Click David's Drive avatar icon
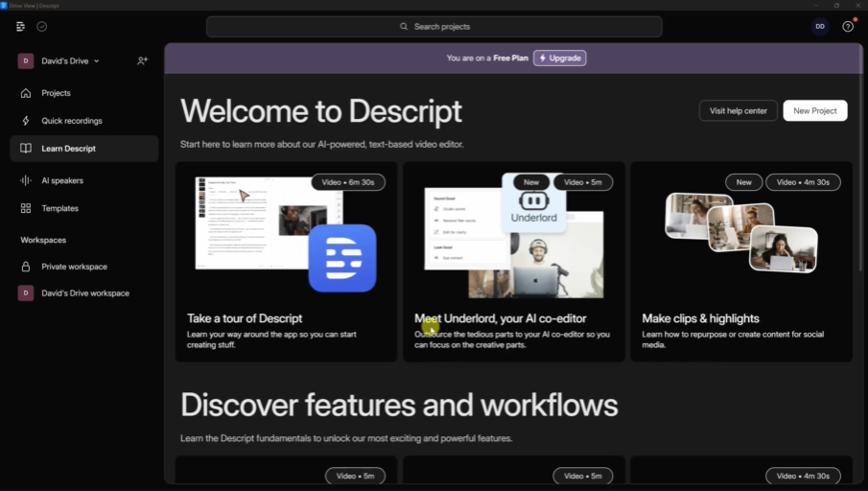 click(26, 60)
